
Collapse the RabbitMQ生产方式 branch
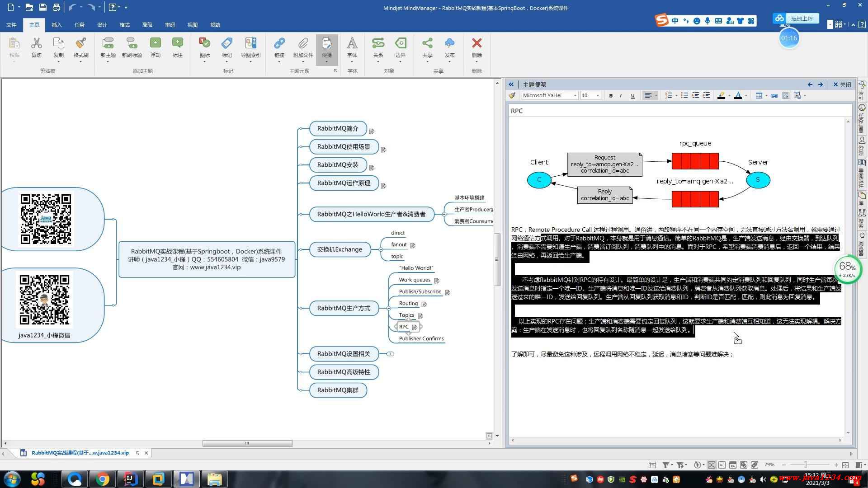point(389,308)
